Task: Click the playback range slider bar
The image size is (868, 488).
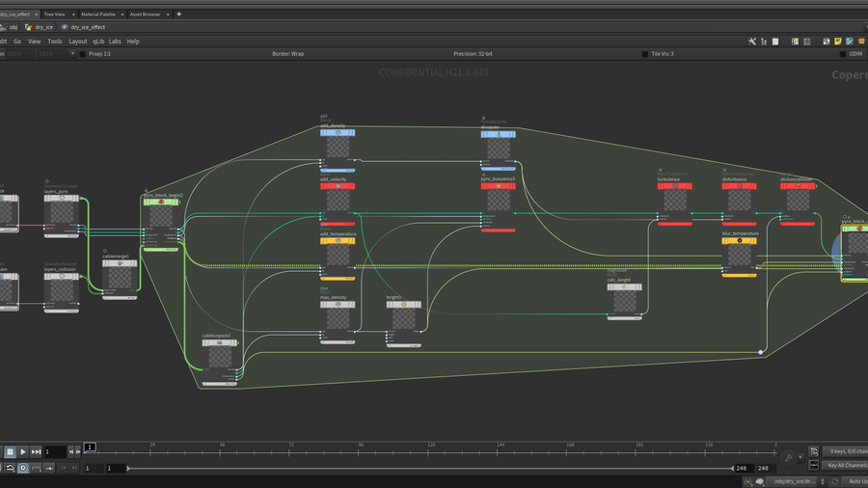Action: (429, 468)
